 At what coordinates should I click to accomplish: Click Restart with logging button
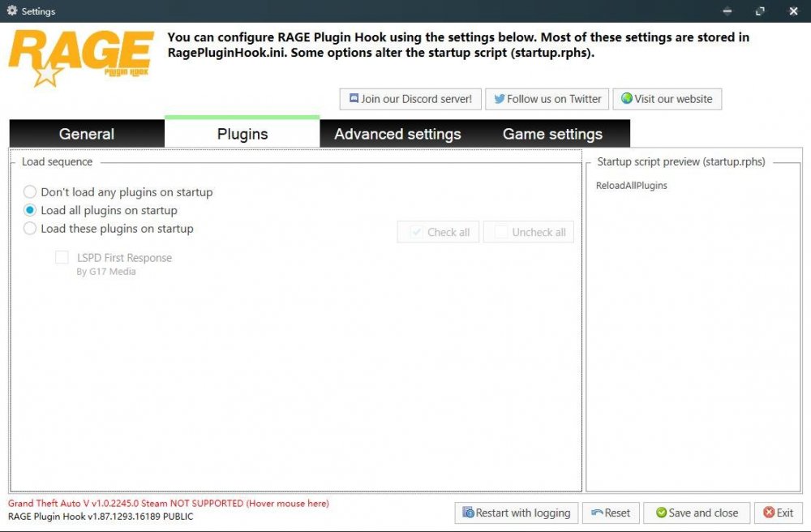coord(517,513)
